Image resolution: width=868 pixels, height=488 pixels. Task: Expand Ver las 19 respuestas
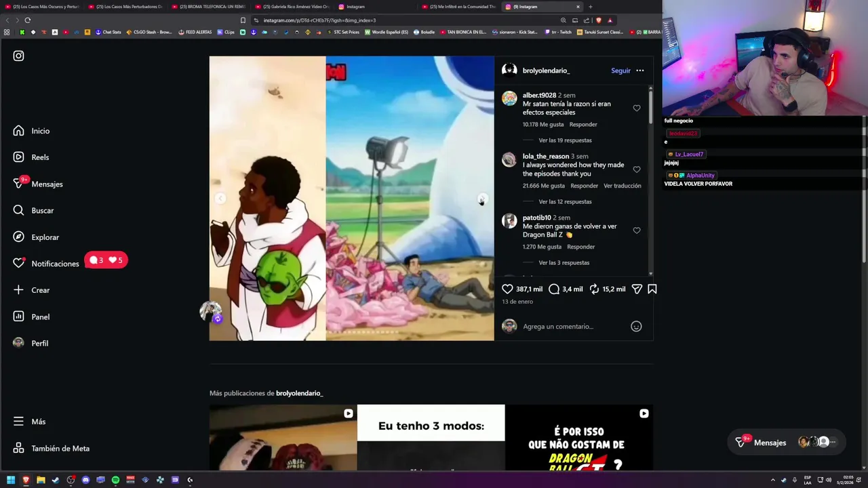click(565, 140)
